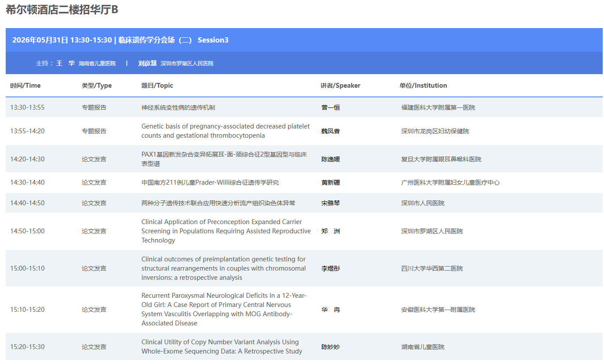Open topic 中国南方211例儿童Prader-Willi综合征遗传学研究
The width and height of the screenshot is (604, 364).
coord(210,182)
